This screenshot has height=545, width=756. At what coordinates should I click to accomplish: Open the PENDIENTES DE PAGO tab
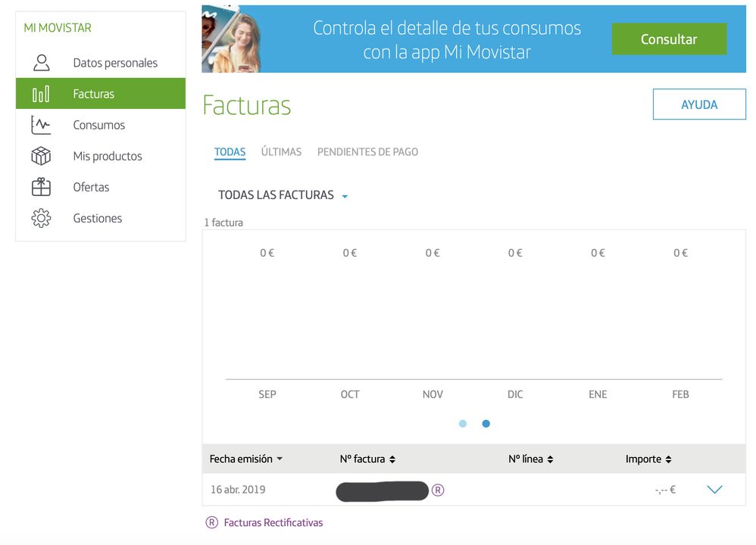point(367,152)
